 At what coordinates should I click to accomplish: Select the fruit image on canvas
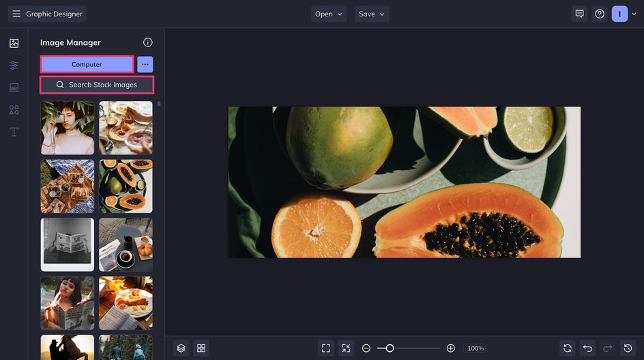405,182
